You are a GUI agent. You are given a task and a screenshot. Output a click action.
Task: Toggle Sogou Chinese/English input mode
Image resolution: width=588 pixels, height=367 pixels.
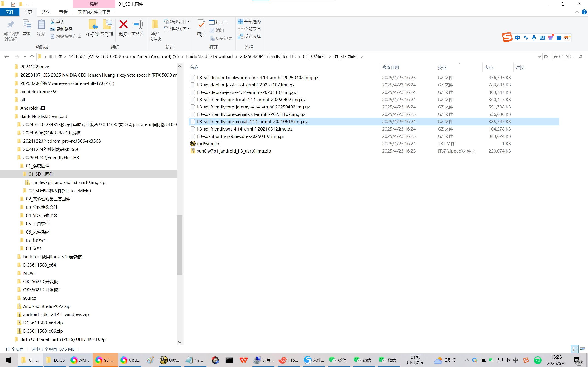coord(517,38)
